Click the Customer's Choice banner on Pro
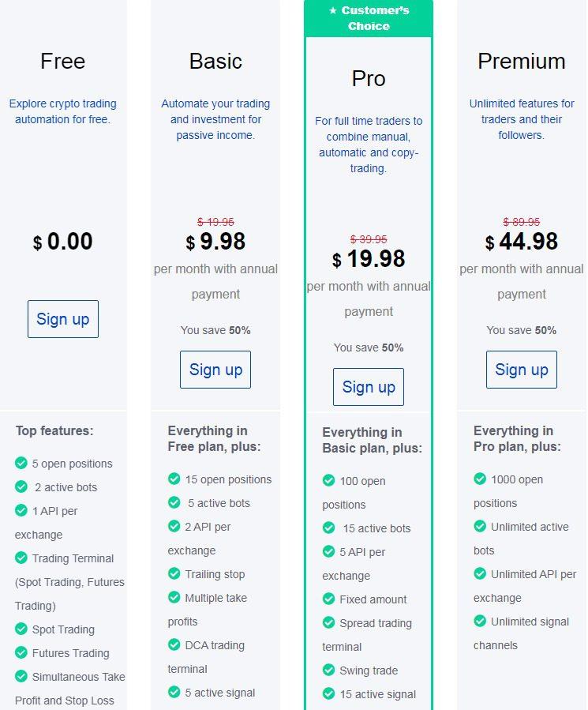Screen dimensions: 588x710 coord(369,18)
